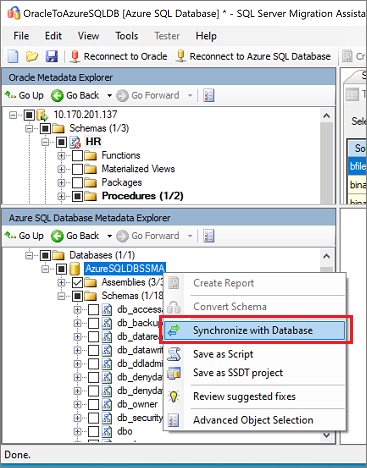Screen dimensions: 367x468
Task: Collapse the 10.170.201.137 server node
Action: pyautogui.click(x=13, y=115)
